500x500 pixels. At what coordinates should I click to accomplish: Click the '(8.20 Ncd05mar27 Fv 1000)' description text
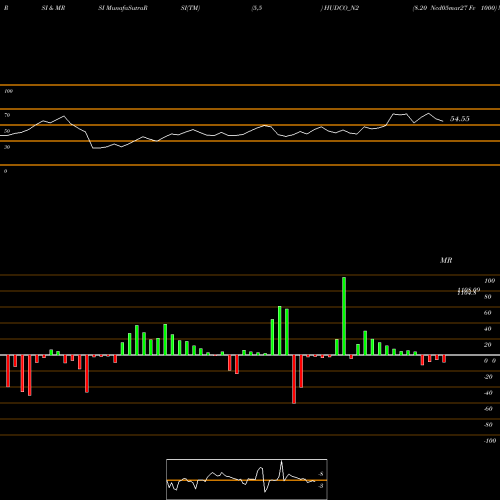454,8
